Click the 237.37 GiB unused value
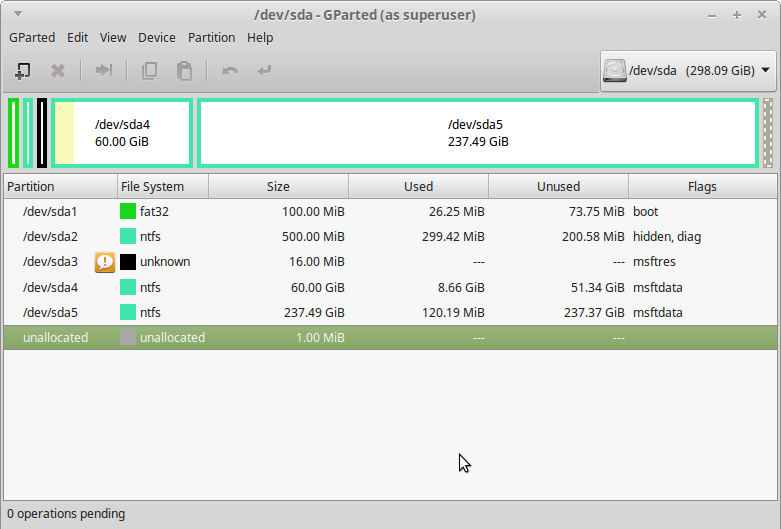The image size is (781, 529). click(594, 312)
